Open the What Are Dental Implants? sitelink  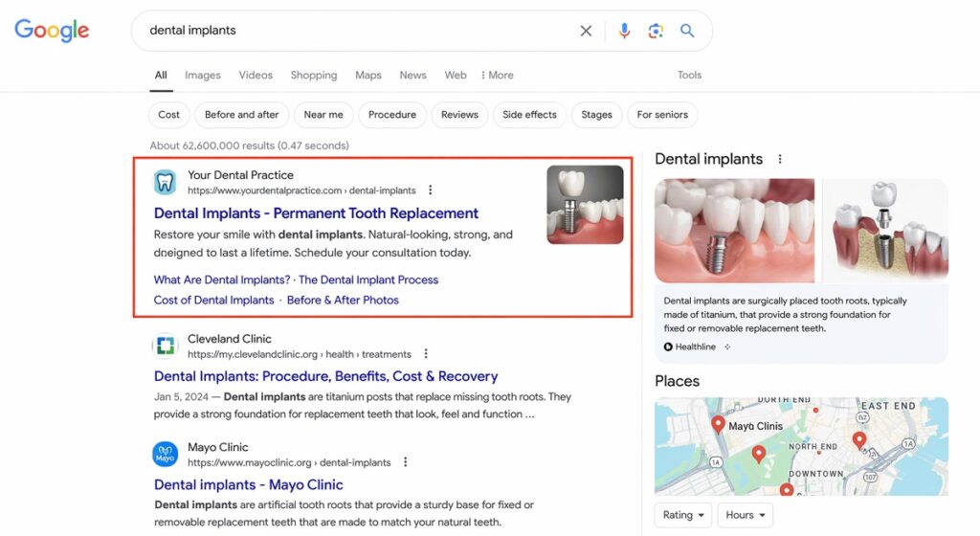(222, 279)
